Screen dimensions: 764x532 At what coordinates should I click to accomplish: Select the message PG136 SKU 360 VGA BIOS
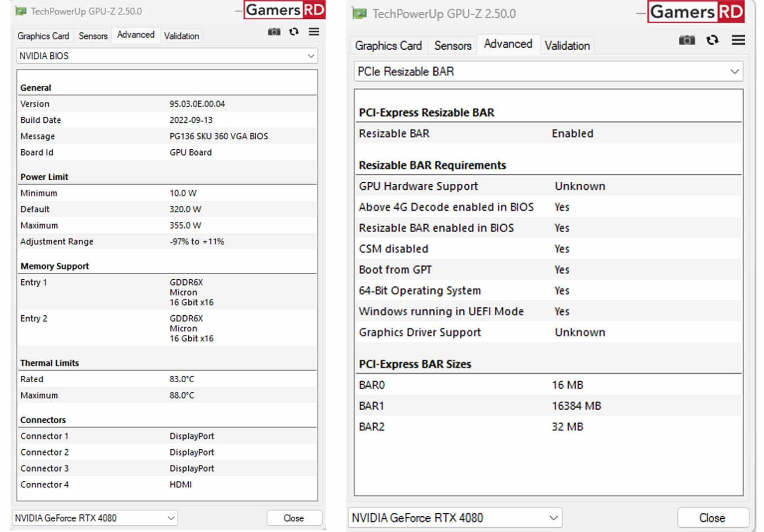pos(219,136)
